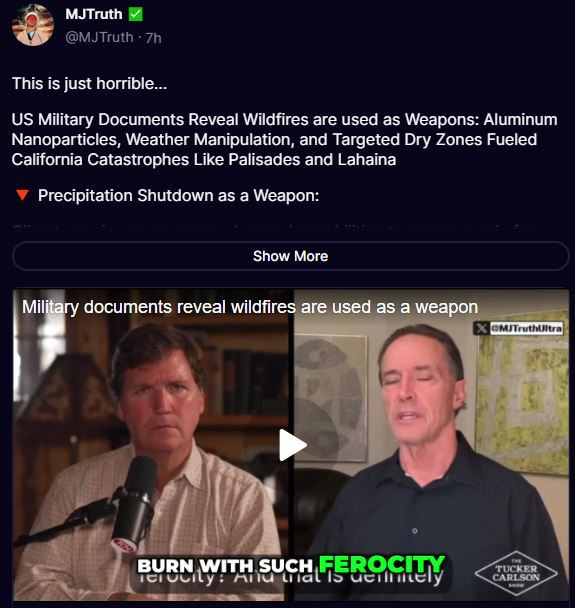Image resolution: width=575 pixels, height=608 pixels.
Task: Click the Tucker Carlson Show diamond logo
Action: pos(516,573)
